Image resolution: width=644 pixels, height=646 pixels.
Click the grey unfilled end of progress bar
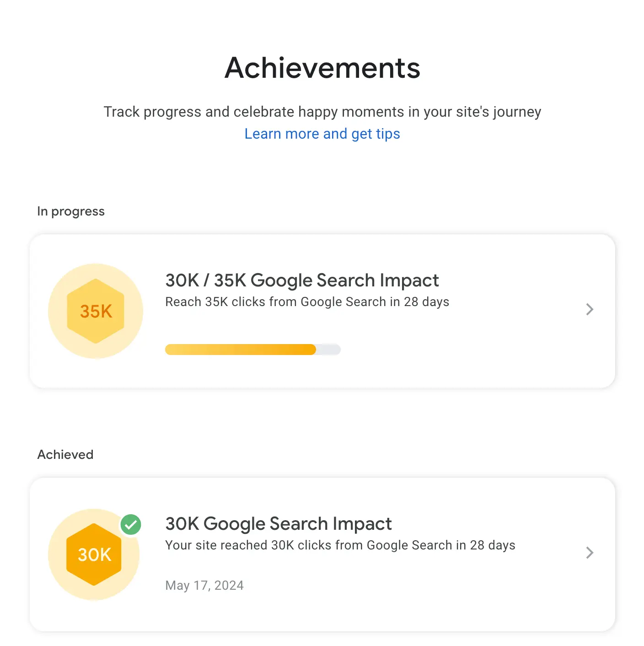point(329,350)
